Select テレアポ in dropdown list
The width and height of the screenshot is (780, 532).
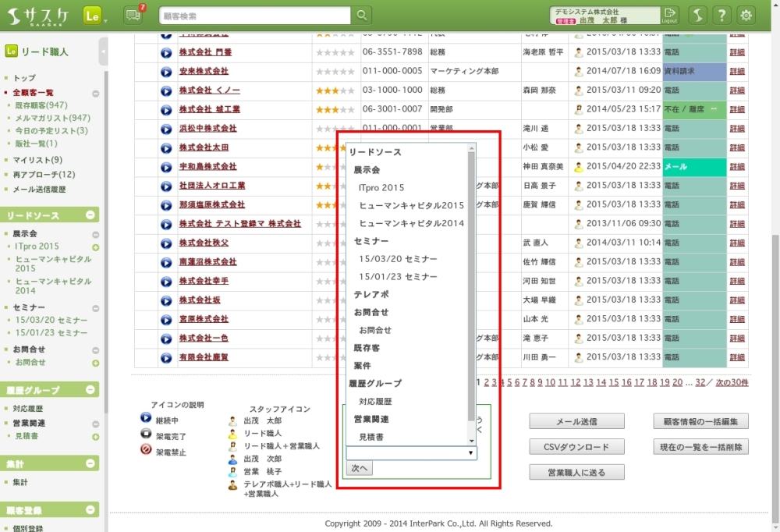371,295
